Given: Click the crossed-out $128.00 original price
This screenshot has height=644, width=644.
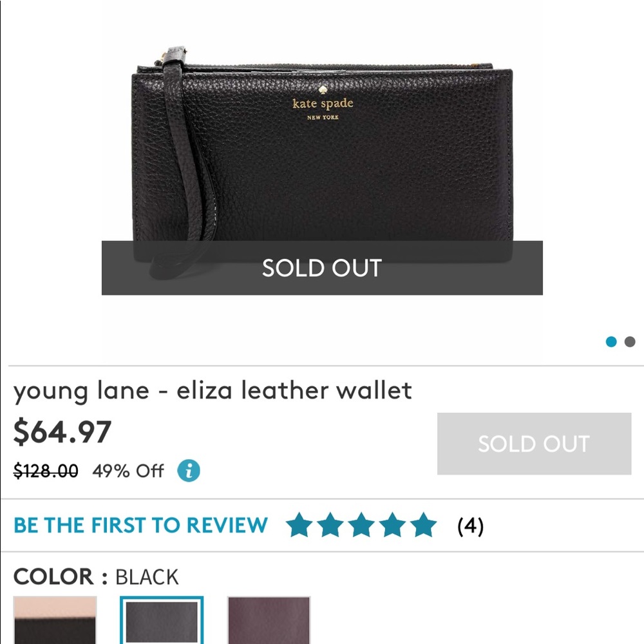Looking at the screenshot, I should coord(45,471).
